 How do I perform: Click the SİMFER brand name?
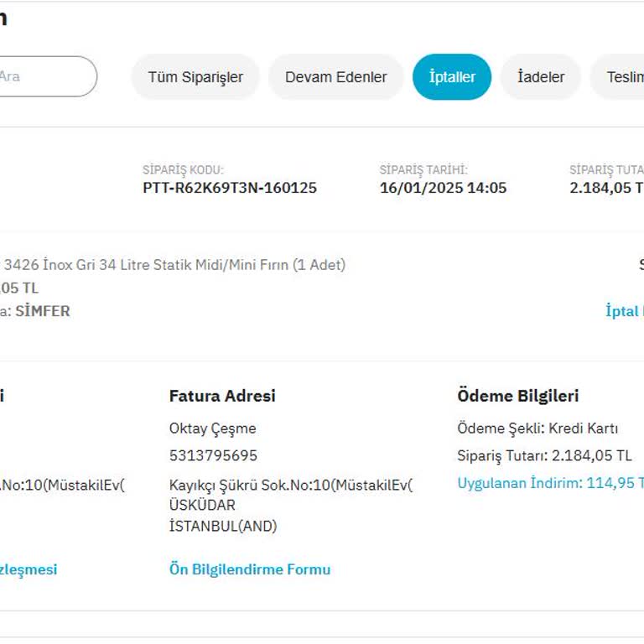43,311
